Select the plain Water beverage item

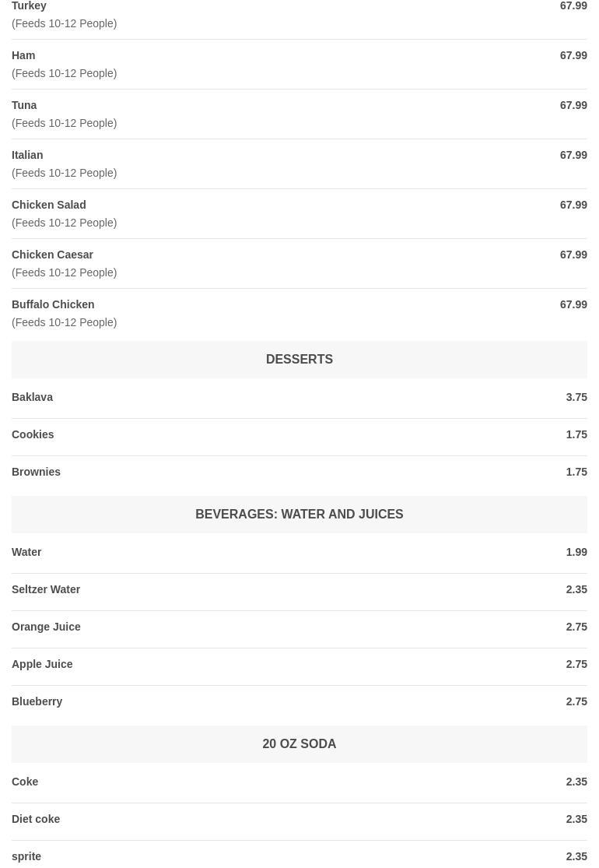(26, 552)
